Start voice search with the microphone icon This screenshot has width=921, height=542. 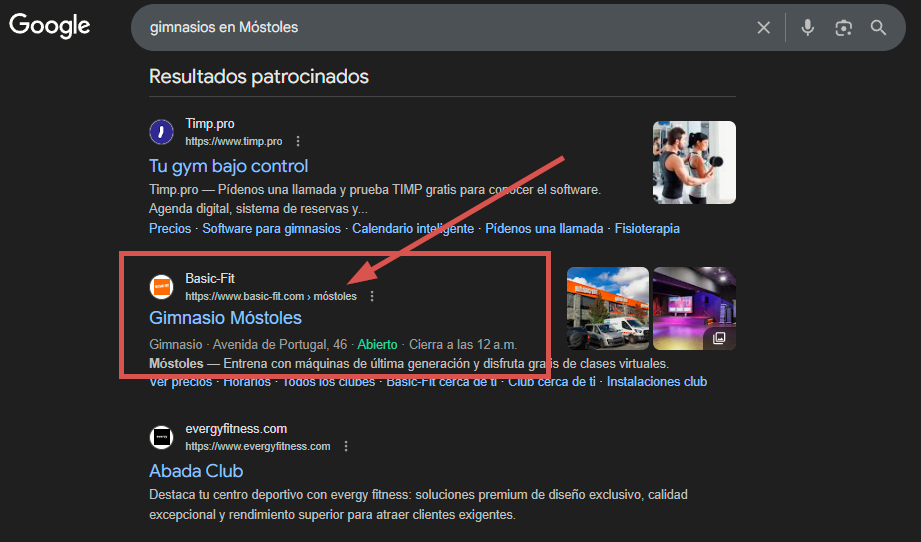click(808, 28)
